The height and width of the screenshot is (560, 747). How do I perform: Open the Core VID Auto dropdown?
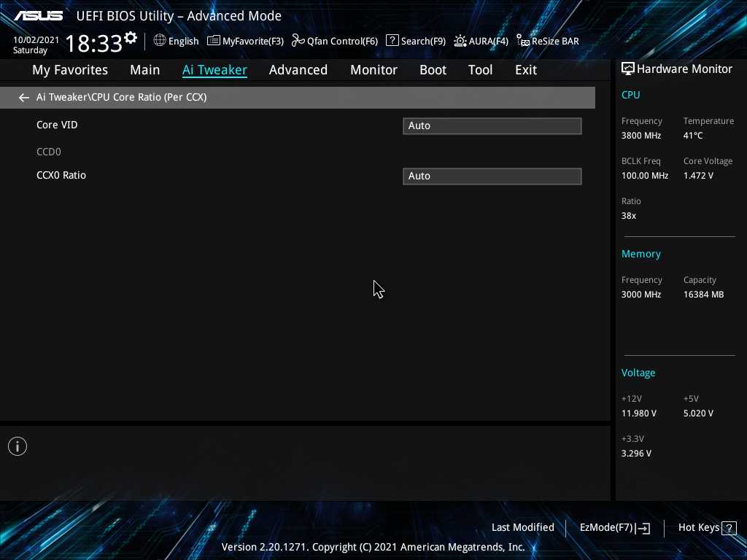pyautogui.click(x=492, y=125)
